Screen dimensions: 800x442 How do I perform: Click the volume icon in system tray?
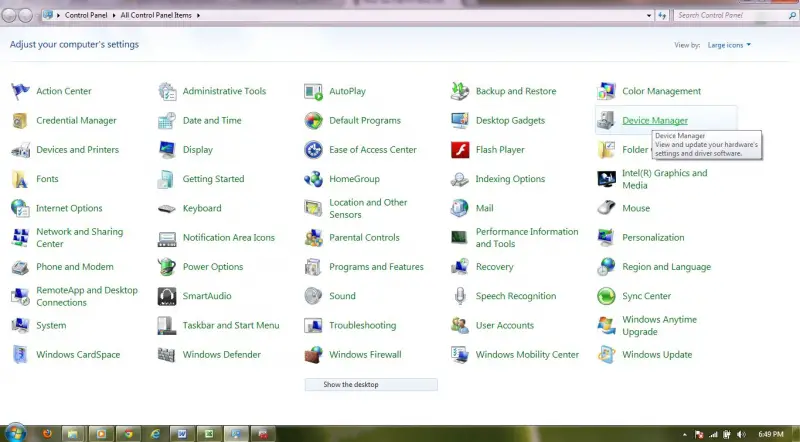741,434
